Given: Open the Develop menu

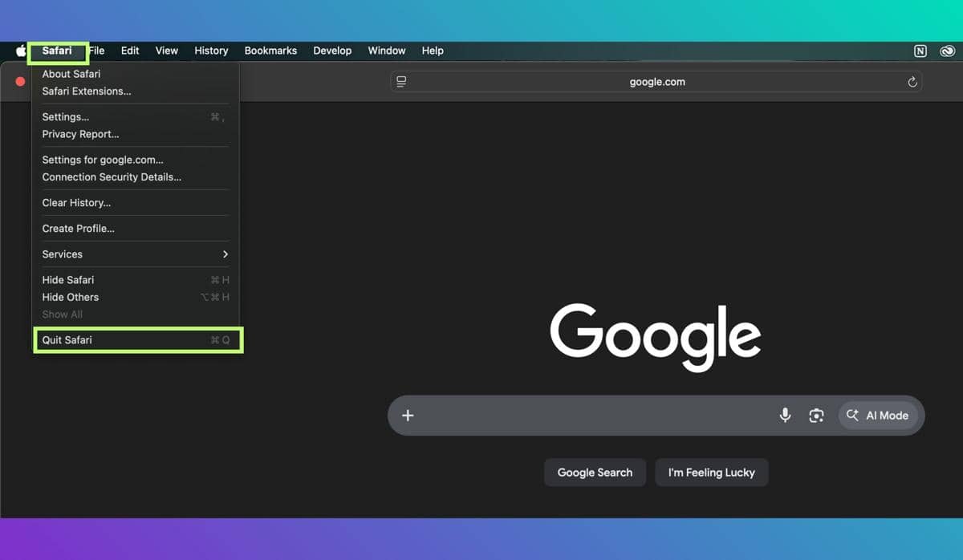Looking at the screenshot, I should tap(332, 51).
